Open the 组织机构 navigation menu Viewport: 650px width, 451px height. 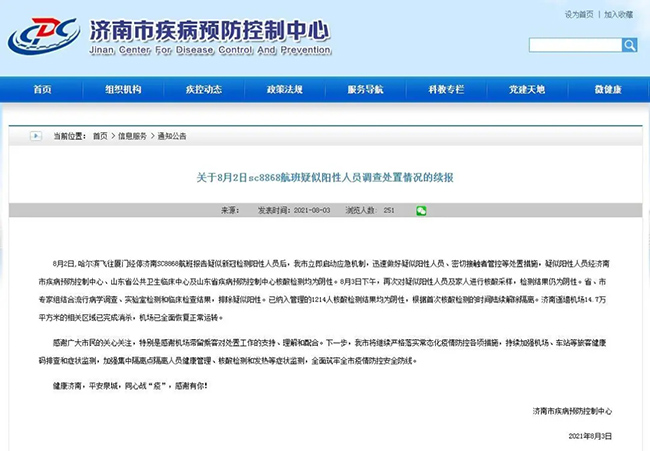point(123,90)
